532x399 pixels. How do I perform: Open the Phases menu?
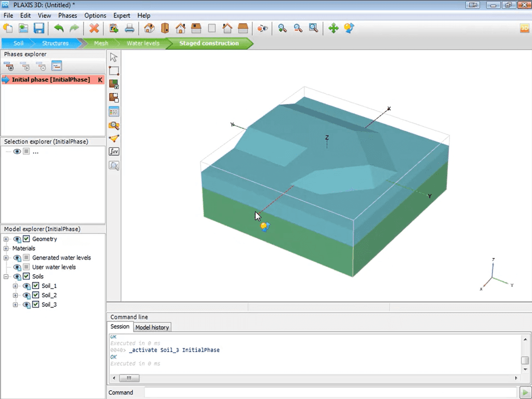[68, 15]
